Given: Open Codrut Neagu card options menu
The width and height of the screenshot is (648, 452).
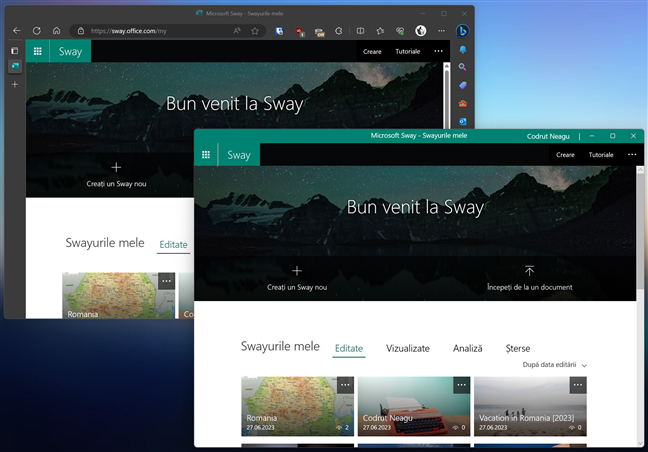Looking at the screenshot, I should tap(462, 385).
